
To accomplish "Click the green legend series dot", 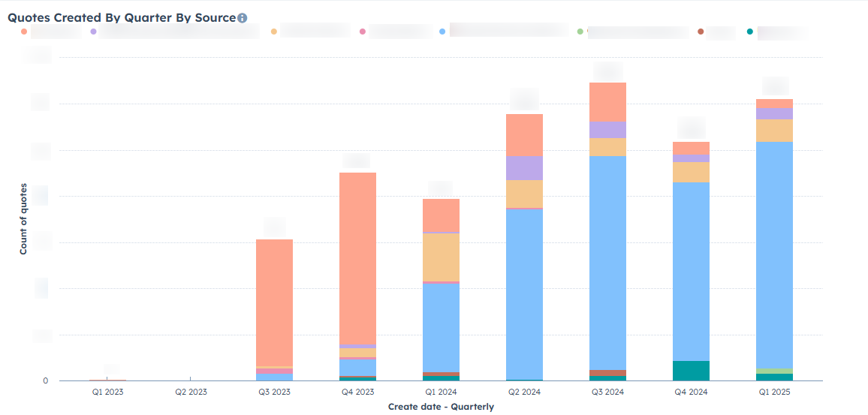I will (x=580, y=32).
